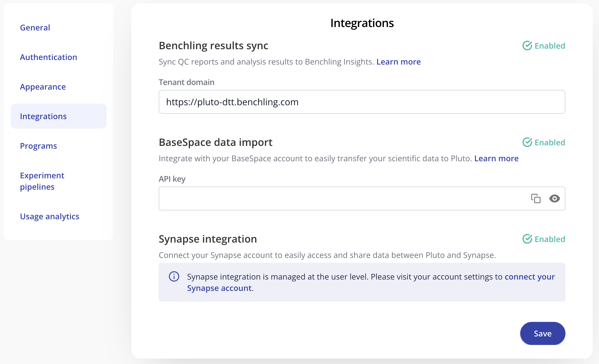The width and height of the screenshot is (599, 364).
Task: Navigate to Programs section
Action: tap(38, 146)
